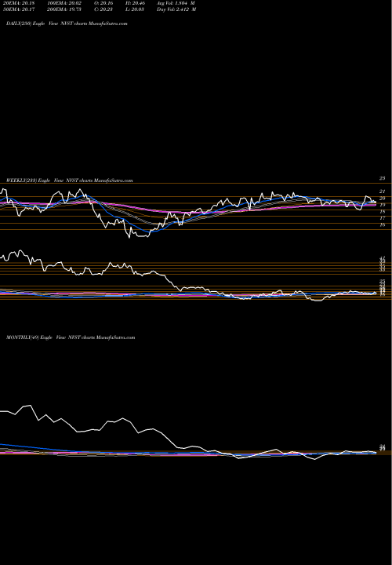Click the Day Vol 2.412 M reading
Screen dimensions: 392x565
176,9
